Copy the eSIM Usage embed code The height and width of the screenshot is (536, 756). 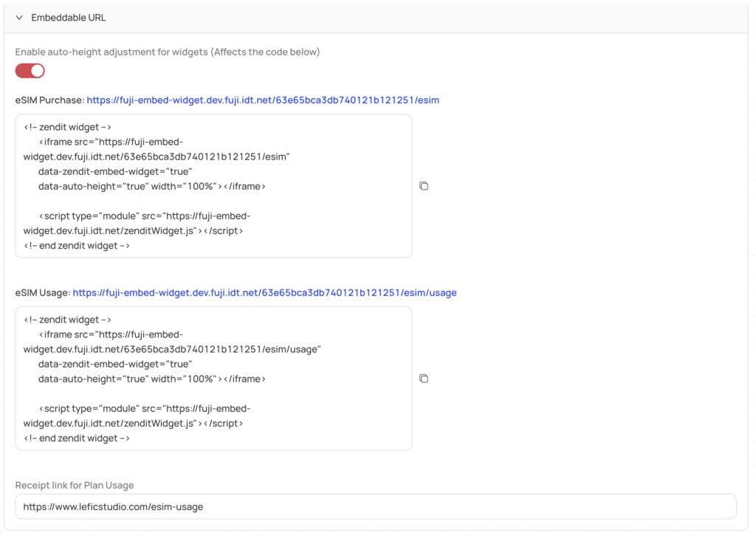pyautogui.click(x=424, y=379)
